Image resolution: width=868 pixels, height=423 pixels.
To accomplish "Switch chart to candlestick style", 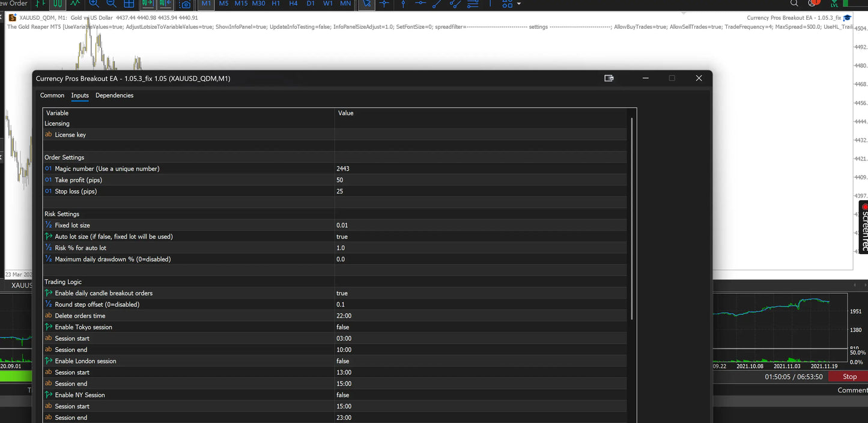I will tap(57, 4).
